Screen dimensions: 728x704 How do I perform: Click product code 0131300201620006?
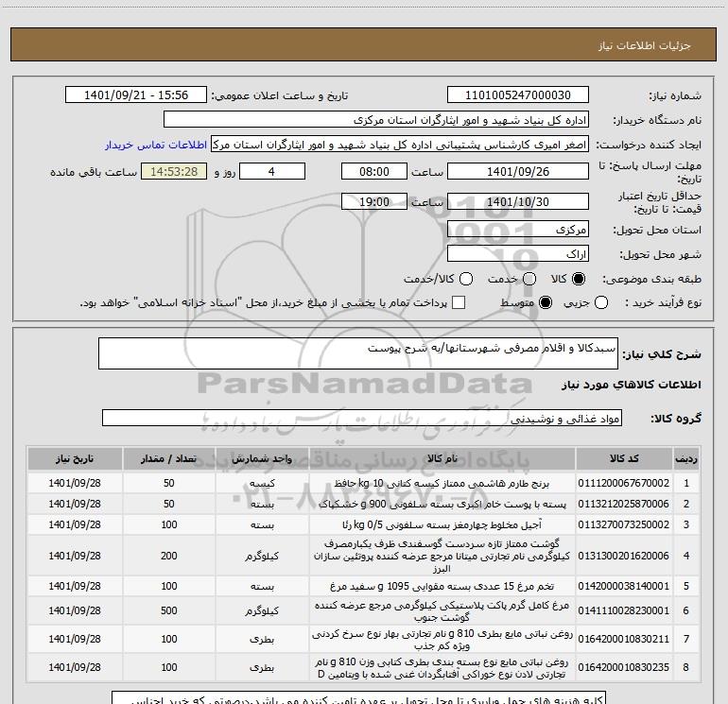pyautogui.click(x=624, y=556)
